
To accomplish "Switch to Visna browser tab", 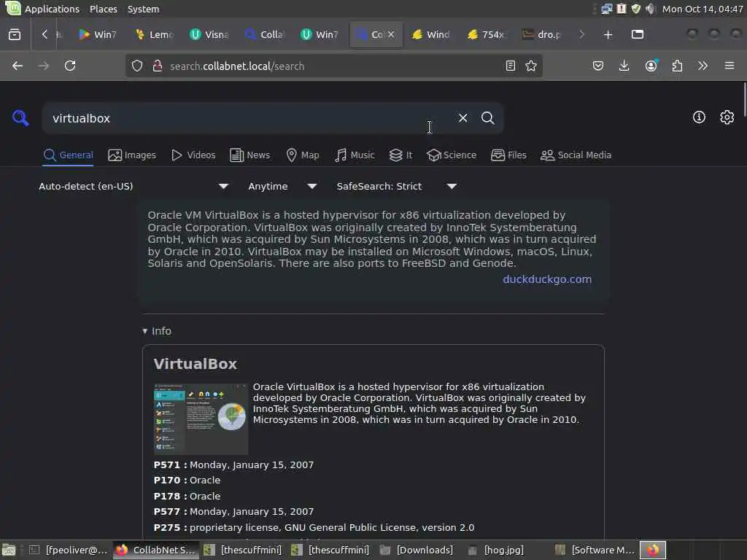I will (x=209, y=34).
